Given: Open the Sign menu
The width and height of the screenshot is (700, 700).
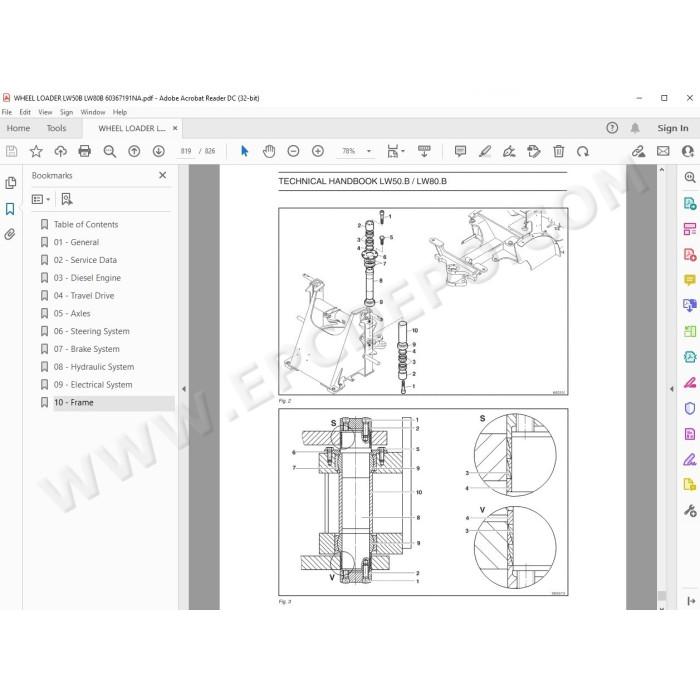Looking at the screenshot, I should coord(67,112).
